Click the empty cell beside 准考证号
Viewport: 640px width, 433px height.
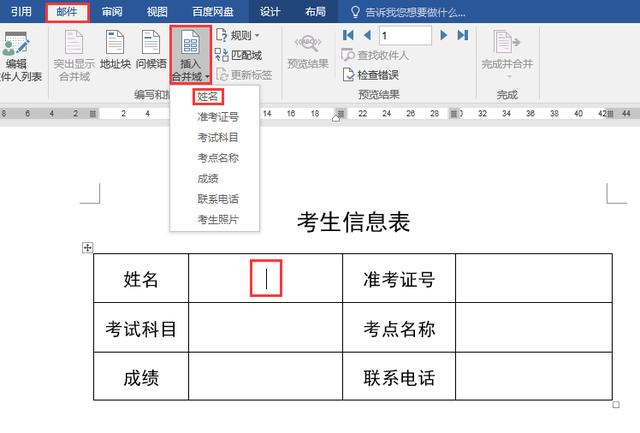point(533,279)
